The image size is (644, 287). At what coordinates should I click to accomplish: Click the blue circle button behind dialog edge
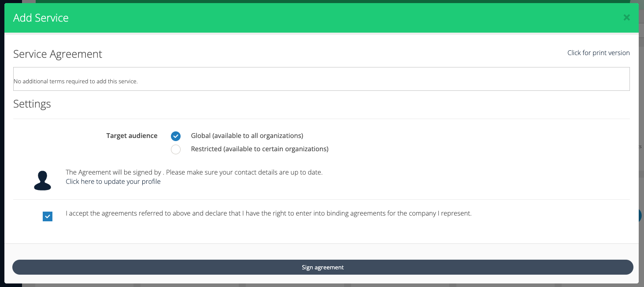641,215
